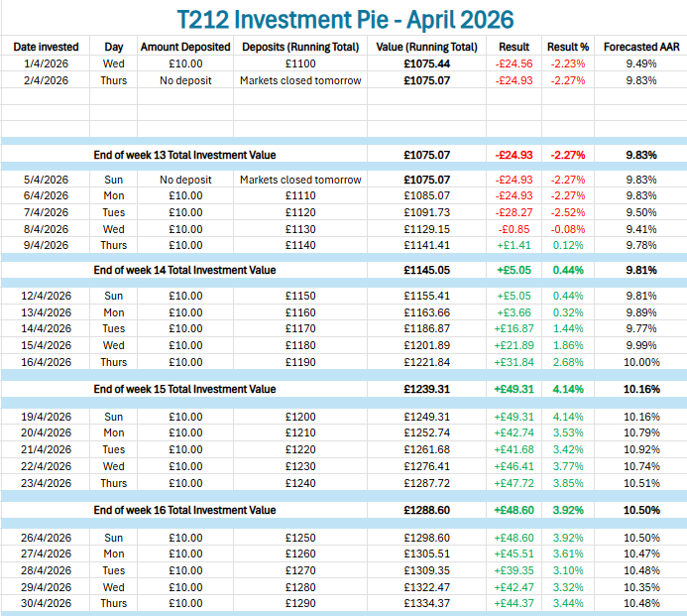This screenshot has height=616, width=687.
Task: Click the week 14 total £1145.05
Action: pos(426,270)
